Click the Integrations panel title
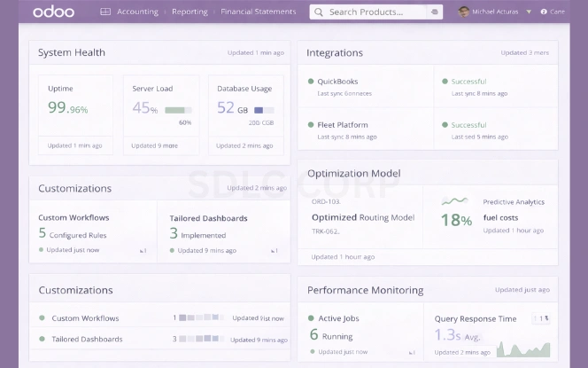Viewport: 588px width, 368px height. (335, 53)
